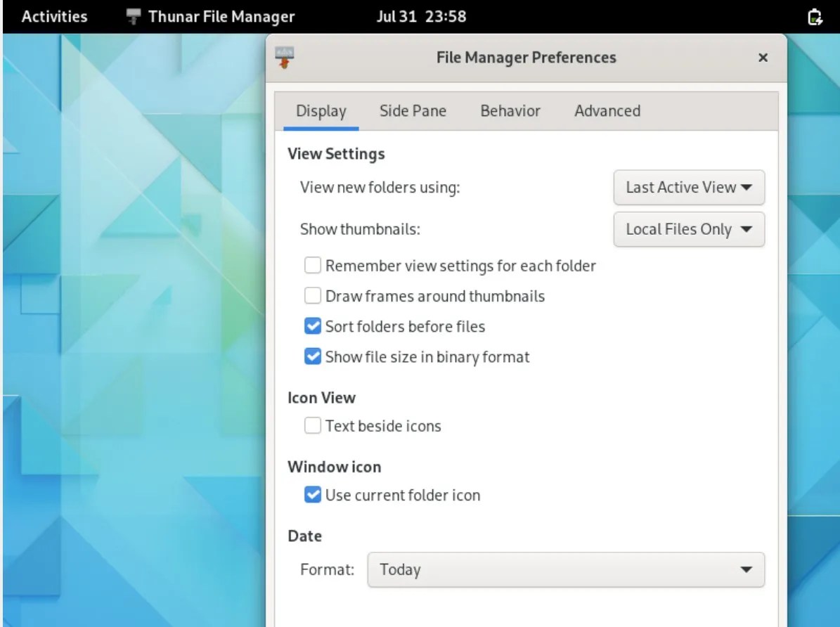Enable draw frames around thumbnails
Viewport: 840px width, 627px height.
312,295
